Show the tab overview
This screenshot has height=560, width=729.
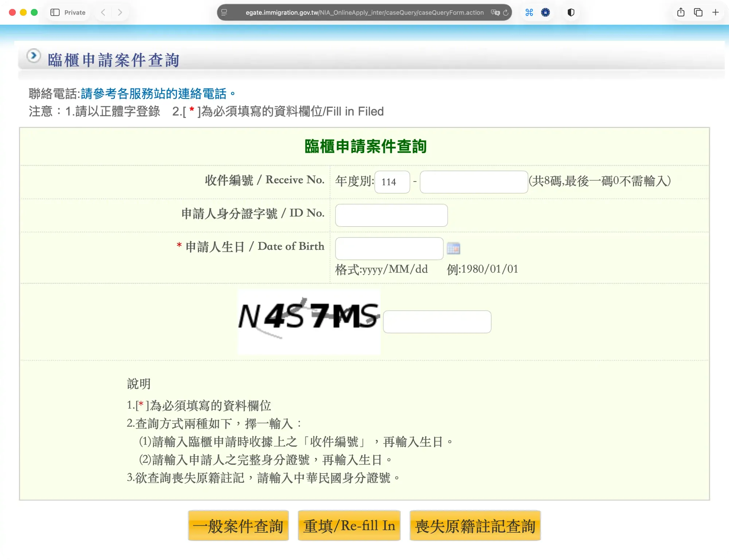[698, 12]
